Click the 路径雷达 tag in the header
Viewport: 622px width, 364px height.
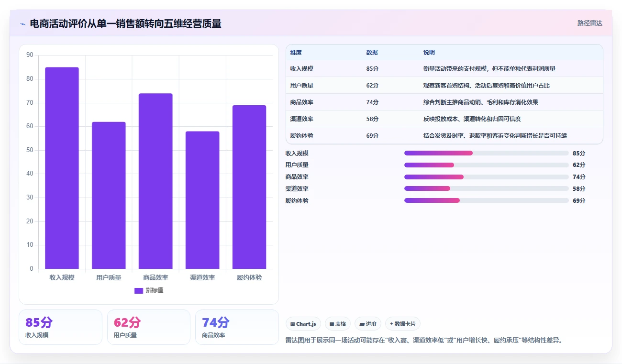(x=590, y=23)
